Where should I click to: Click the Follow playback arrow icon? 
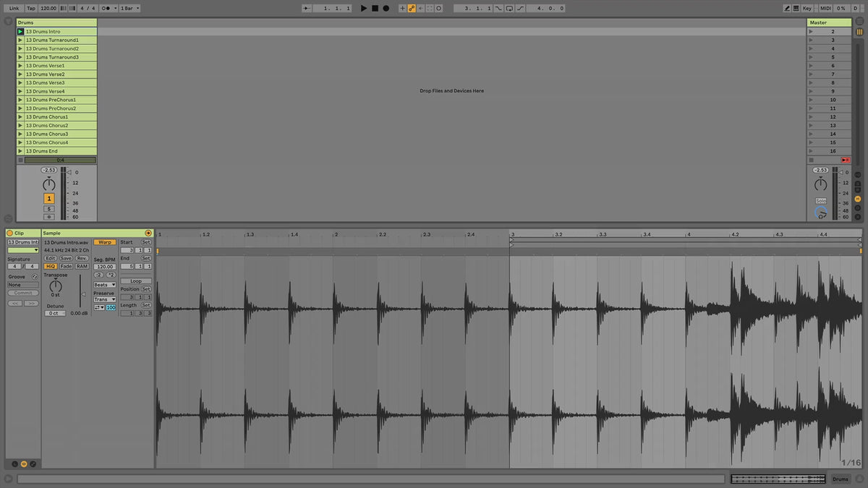[307, 8]
